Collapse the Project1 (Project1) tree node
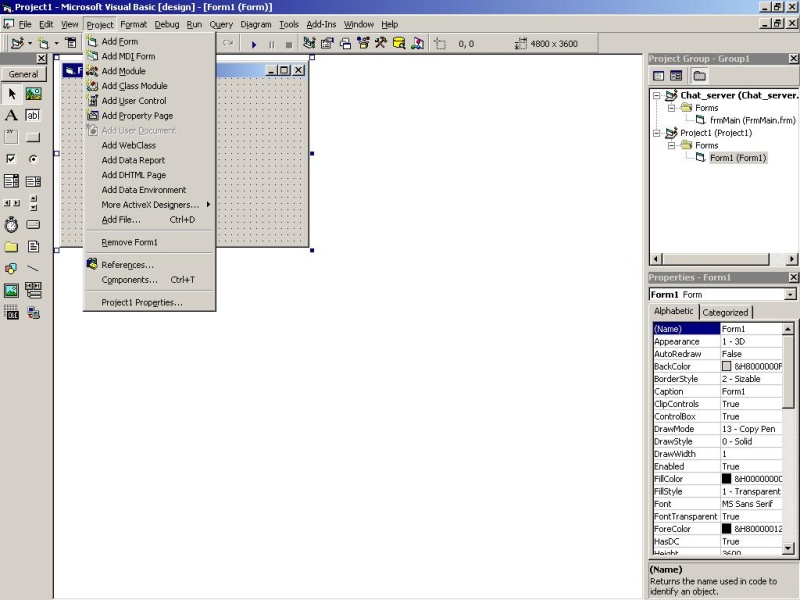The height and width of the screenshot is (600, 800). (x=657, y=133)
